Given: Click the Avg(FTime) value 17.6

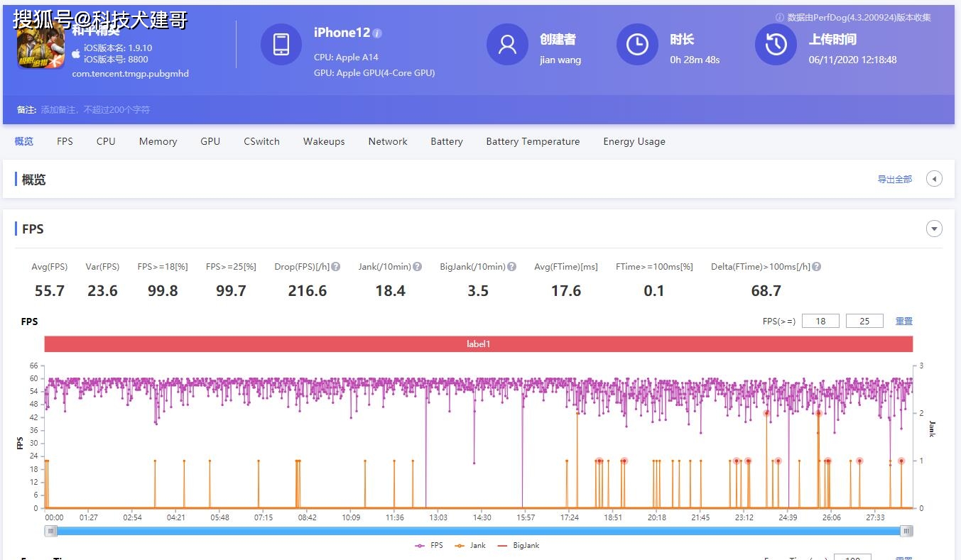Looking at the screenshot, I should pyautogui.click(x=566, y=291).
